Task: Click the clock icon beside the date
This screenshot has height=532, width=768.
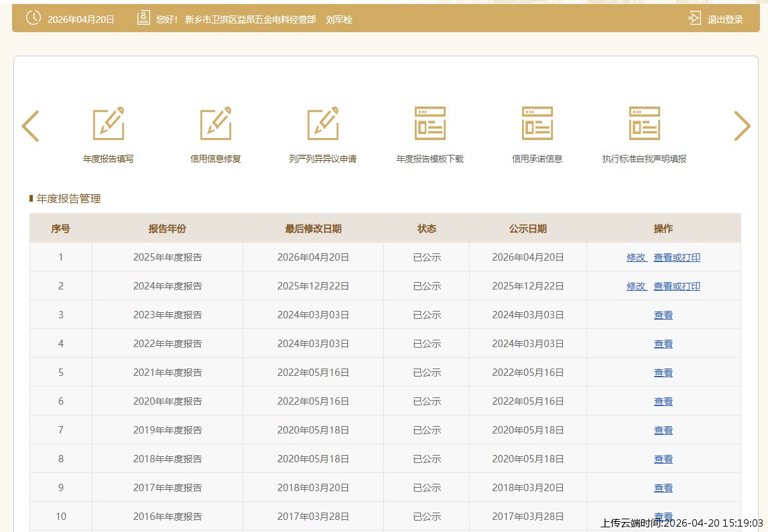Action: (33, 19)
